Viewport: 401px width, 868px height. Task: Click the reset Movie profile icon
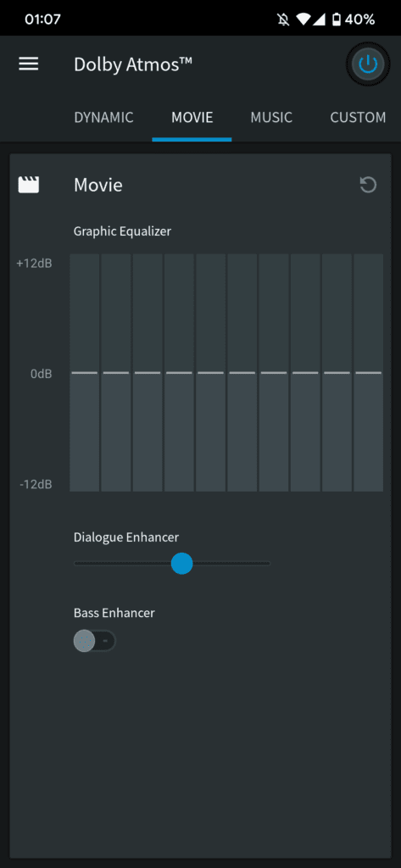point(368,185)
